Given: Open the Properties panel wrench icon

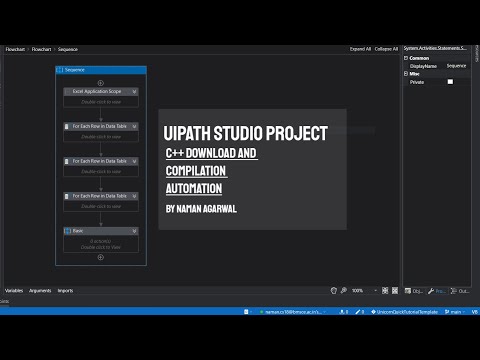Looking at the screenshot, I should coord(431,291).
